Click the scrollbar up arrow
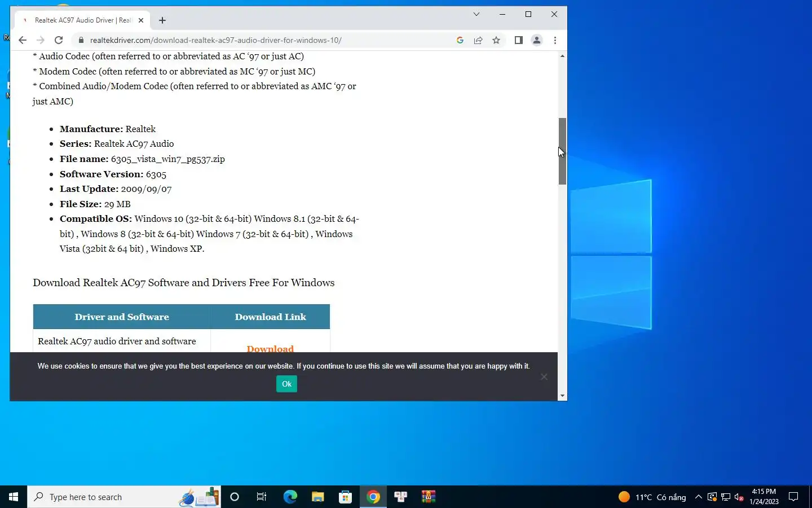The image size is (812, 508). pyautogui.click(x=562, y=56)
